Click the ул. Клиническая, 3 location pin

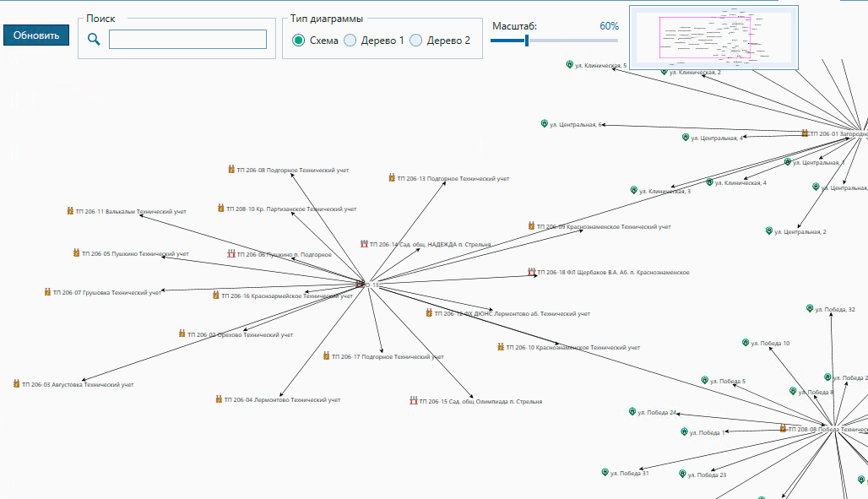[634, 191]
